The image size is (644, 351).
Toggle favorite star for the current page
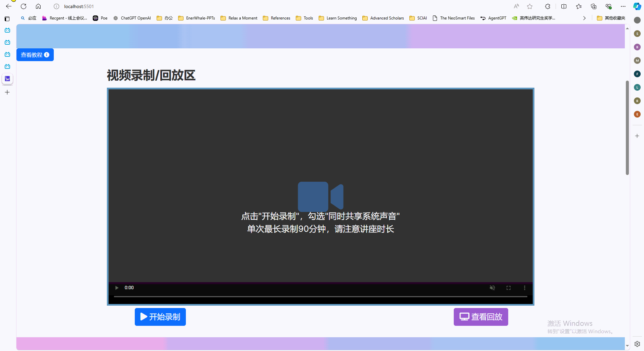tap(529, 6)
